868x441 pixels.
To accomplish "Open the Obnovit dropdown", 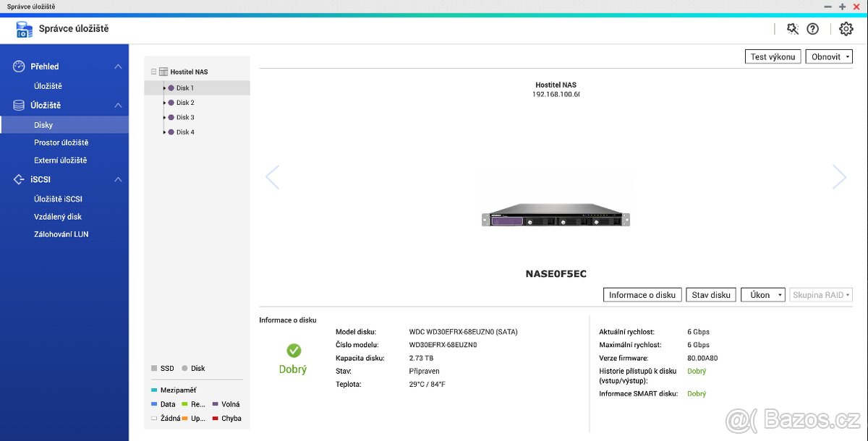I will tap(829, 57).
